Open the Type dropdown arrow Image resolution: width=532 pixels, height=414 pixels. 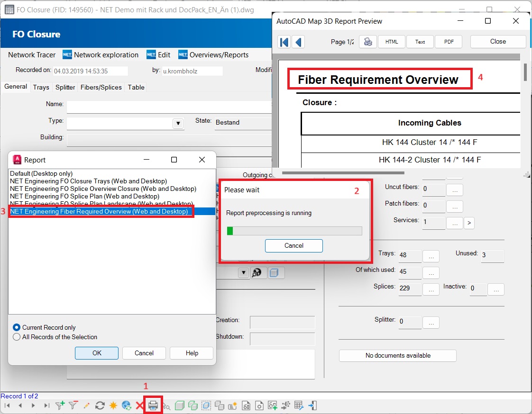coord(178,124)
